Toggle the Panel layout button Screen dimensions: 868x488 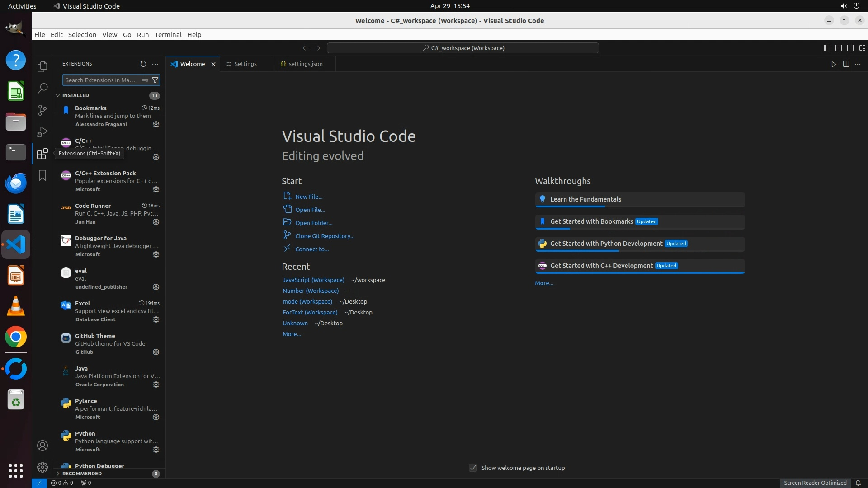point(838,48)
